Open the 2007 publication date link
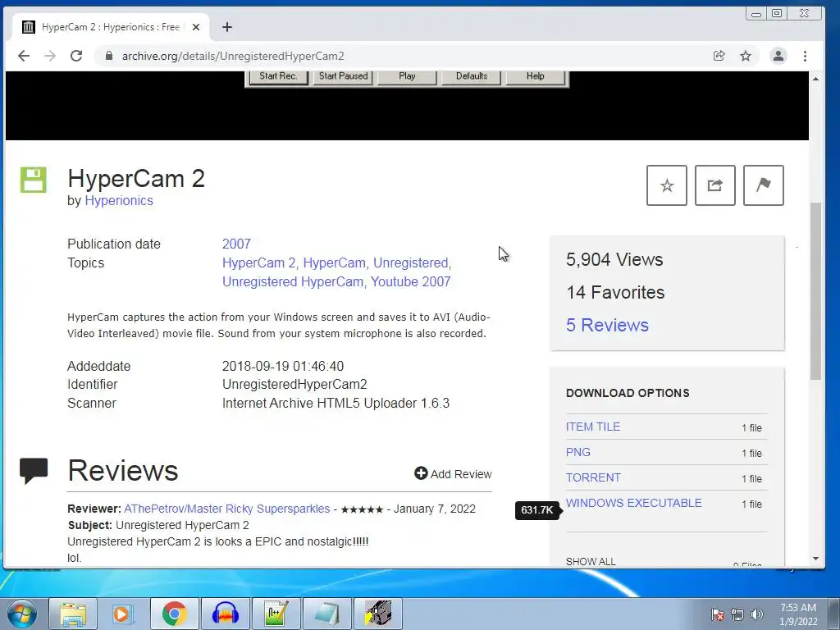840x630 pixels. pyautogui.click(x=236, y=244)
